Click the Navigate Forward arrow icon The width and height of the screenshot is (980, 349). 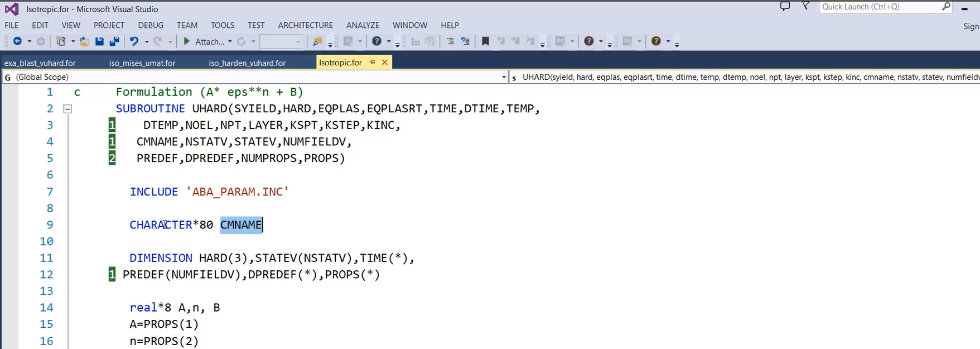click(41, 41)
